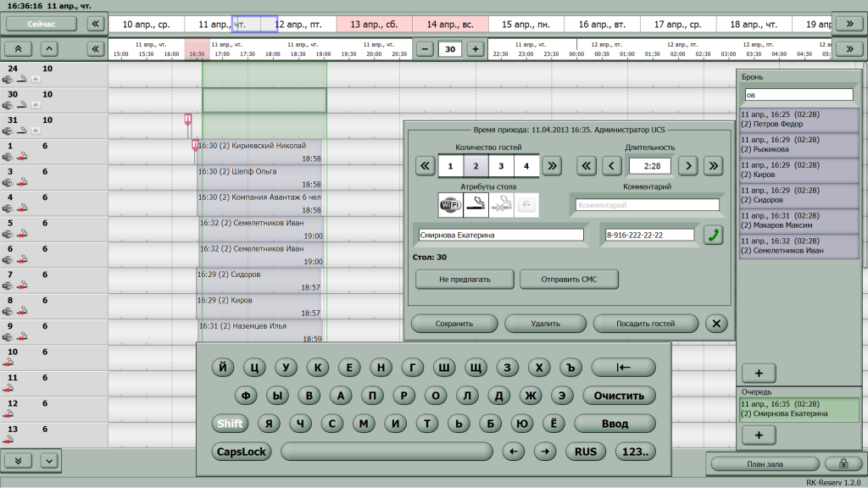Viewport: 868px width, 488px height.
Task: Toggle the power socket table attribute
Action: pyautogui.click(x=526, y=205)
